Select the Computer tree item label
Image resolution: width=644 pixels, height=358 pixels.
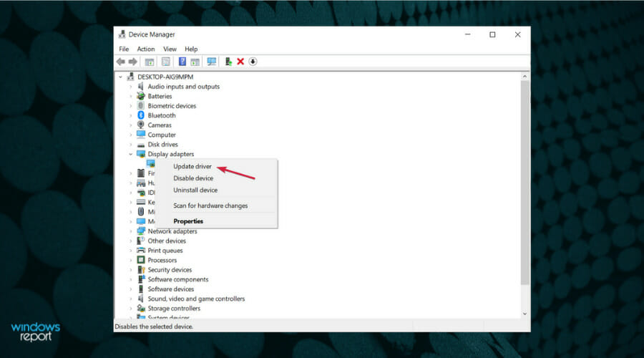tap(162, 135)
